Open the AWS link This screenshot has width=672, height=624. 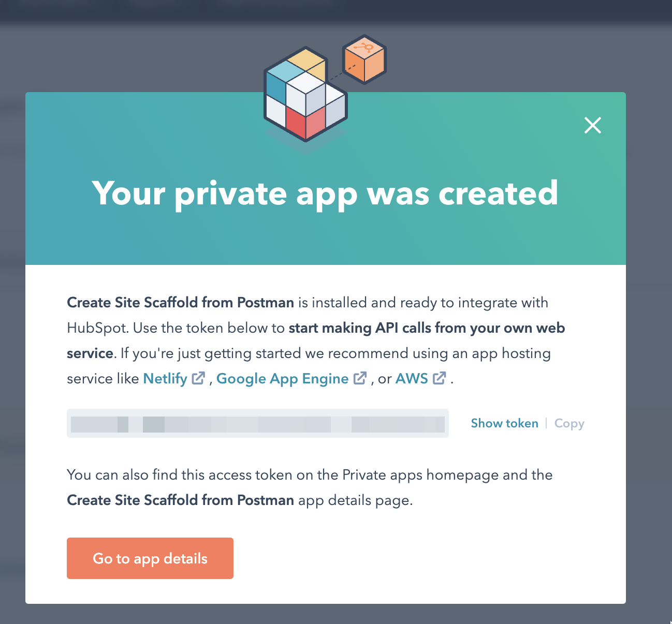[412, 378]
